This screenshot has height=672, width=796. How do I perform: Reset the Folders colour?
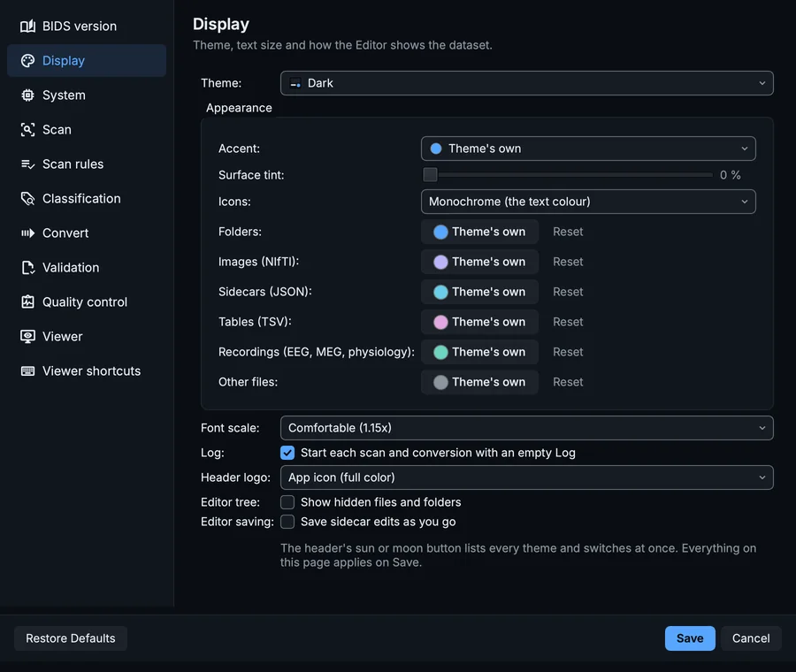pyautogui.click(x=568, y=232)
